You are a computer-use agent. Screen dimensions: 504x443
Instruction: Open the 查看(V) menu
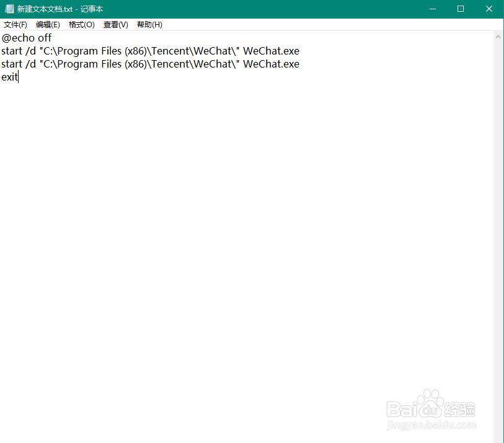tap(116, 25)
